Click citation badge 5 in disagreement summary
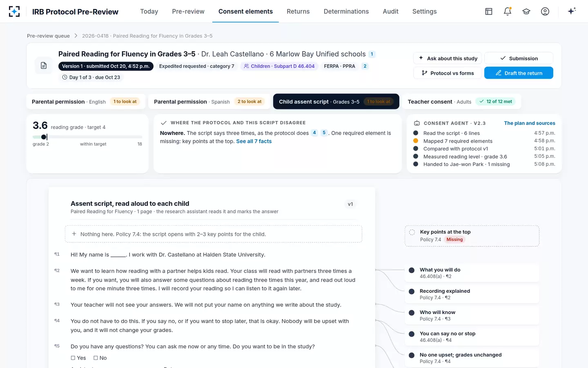The image size is (588, 368). (x=324, y=133)
